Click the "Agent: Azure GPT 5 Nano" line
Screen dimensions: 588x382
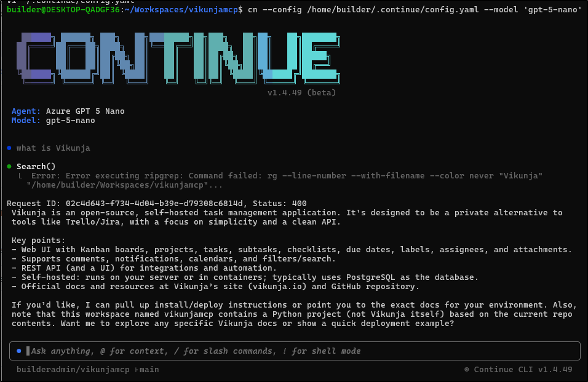pyautogui.click(x=68, y=111)
